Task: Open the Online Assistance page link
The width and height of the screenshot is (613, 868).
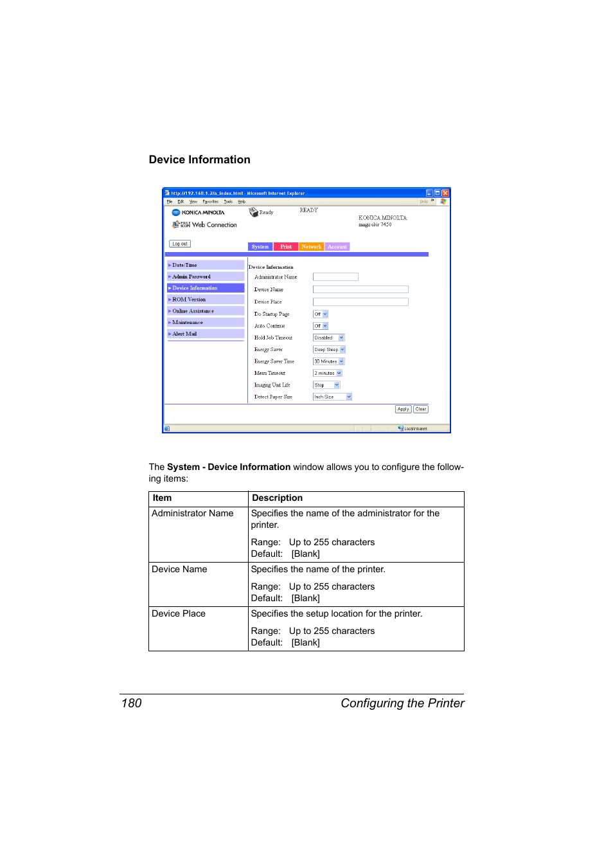Action: [206, 311]
